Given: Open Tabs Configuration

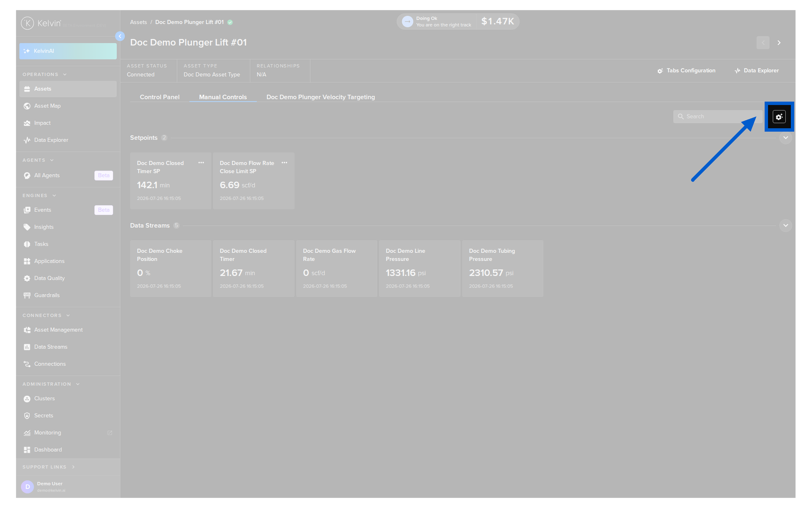Looking at the screenshot, I should (686, 71).
